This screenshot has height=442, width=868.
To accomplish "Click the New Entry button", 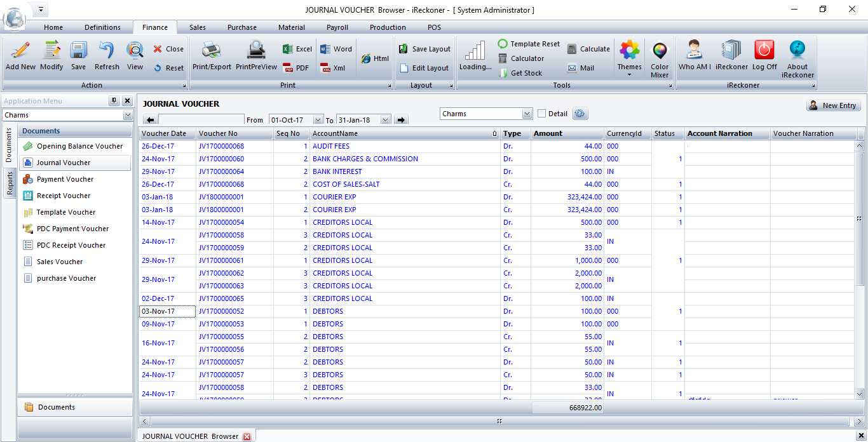I will coord(833,105).
